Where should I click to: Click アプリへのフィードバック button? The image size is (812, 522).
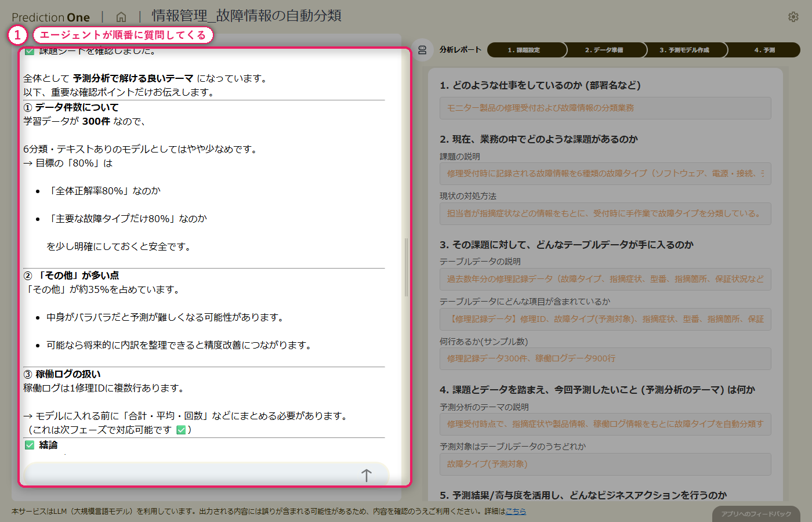click(756, 514)
